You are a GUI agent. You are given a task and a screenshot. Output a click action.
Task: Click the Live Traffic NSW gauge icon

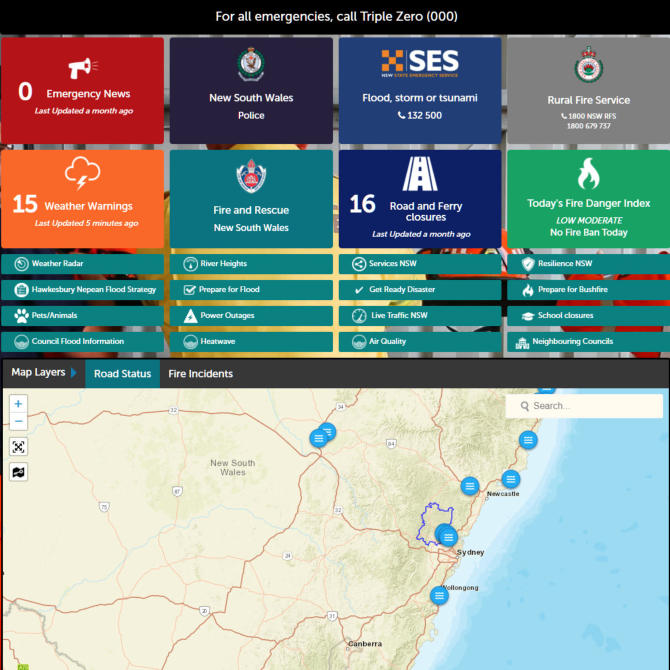tap(359, 316)
